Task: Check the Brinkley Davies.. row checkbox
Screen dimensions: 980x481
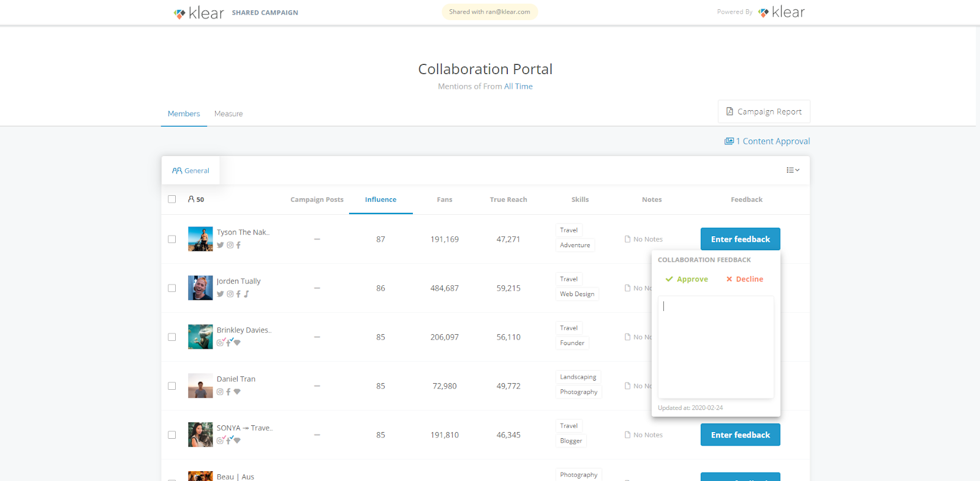Action: [x=172, y=337]
